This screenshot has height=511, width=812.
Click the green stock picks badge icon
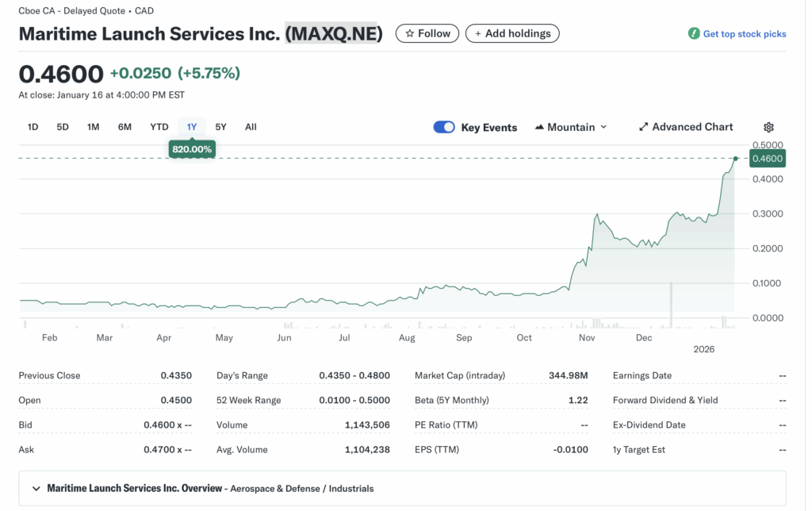[x=694, y=33]
